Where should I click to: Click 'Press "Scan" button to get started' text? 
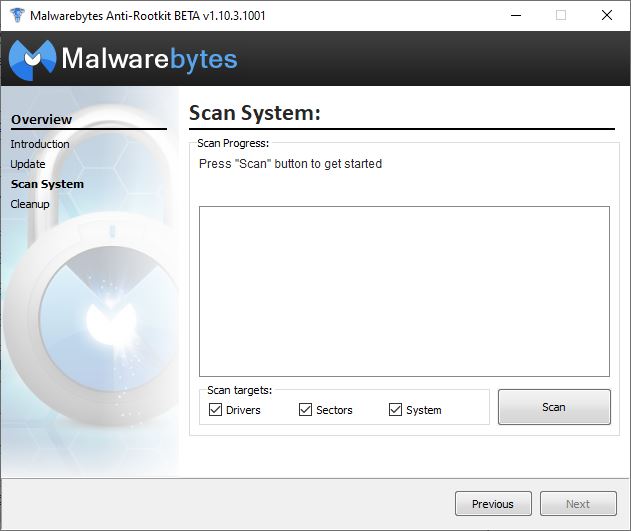[291, 164]
